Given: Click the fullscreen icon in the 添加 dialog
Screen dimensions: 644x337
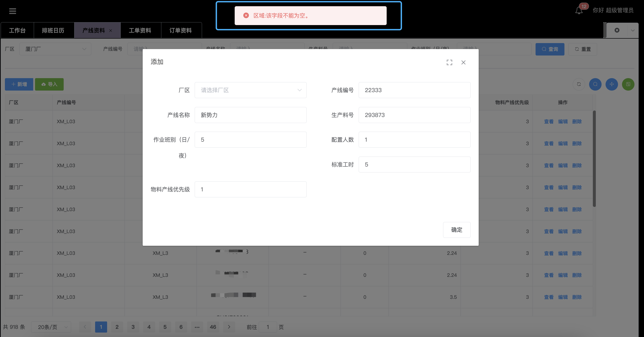Looking at the screenshot, I should tap(449, 62).
